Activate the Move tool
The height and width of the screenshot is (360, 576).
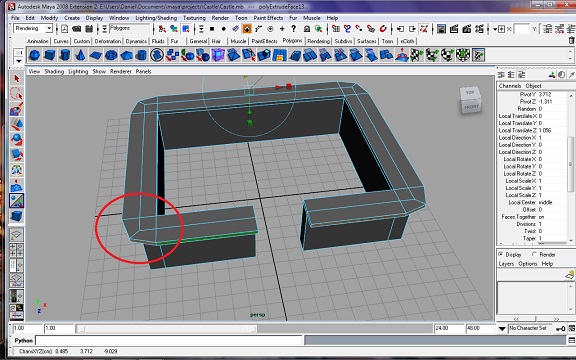17,124
